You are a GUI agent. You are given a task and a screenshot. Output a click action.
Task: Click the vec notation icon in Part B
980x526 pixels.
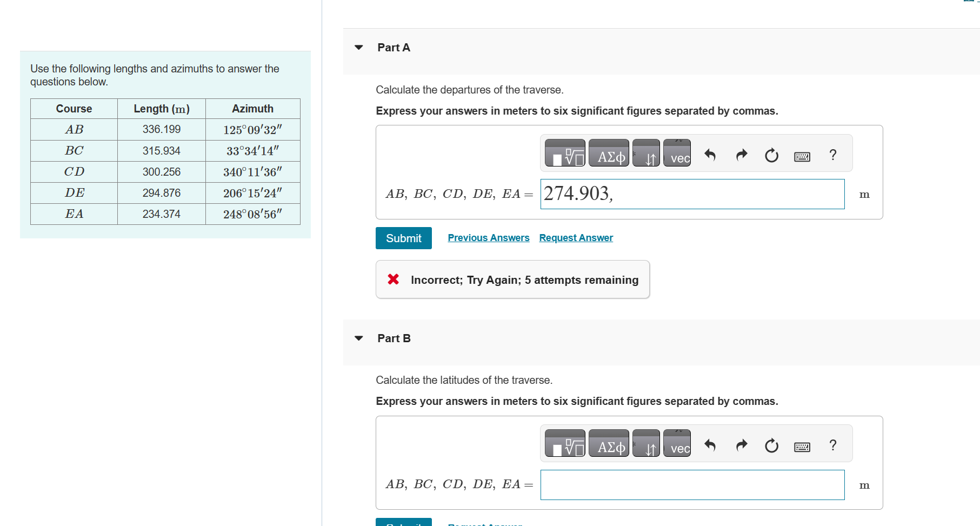677,445
